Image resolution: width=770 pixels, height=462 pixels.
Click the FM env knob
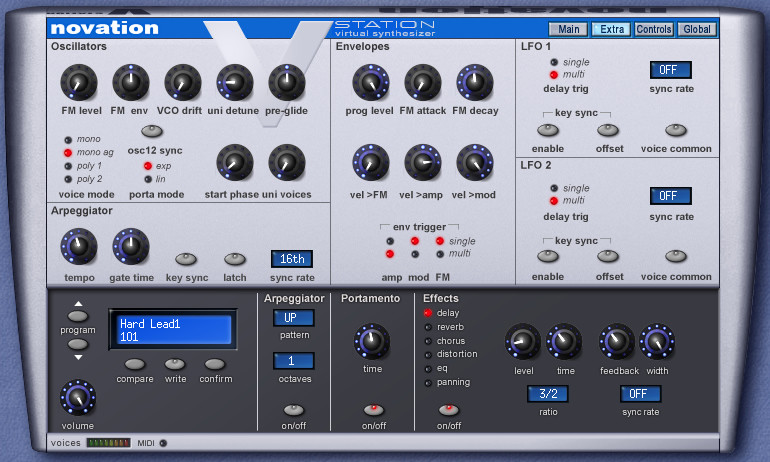pyautogui.click(x=131, y=82)
